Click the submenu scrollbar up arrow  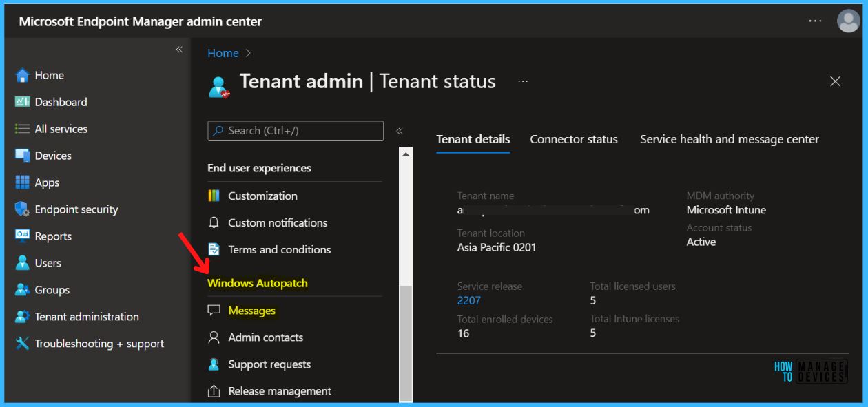(406, 154)
